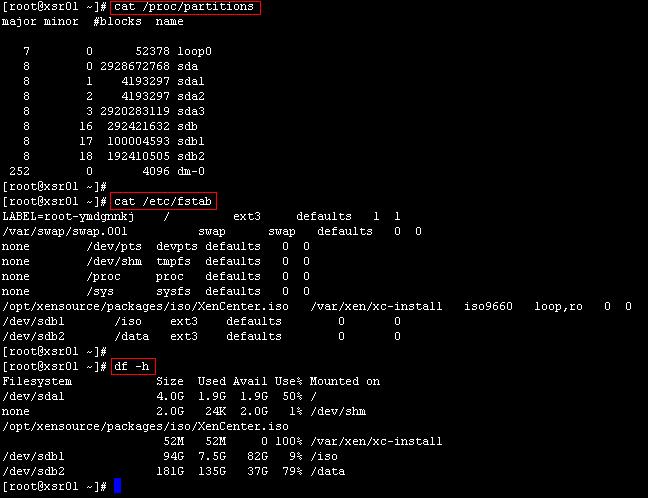This screenshot has width=648, height=498.
Task: Click the 'Use%' column header
Action: tap(289, 381)
